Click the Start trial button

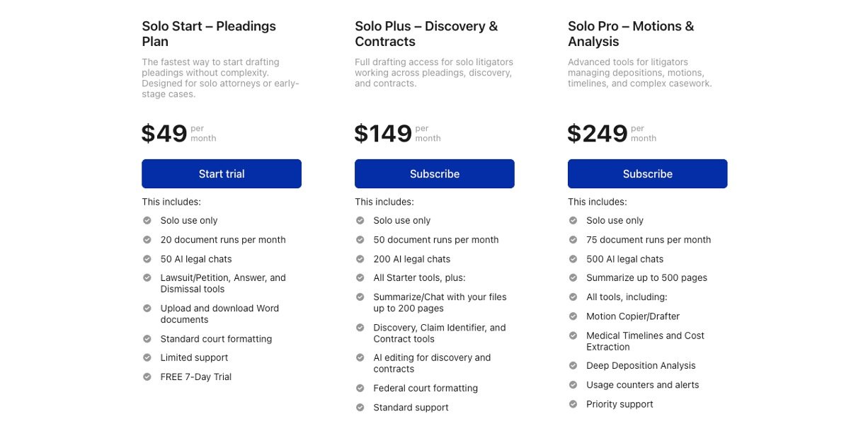pyautogui.click(x=222, y=174)
